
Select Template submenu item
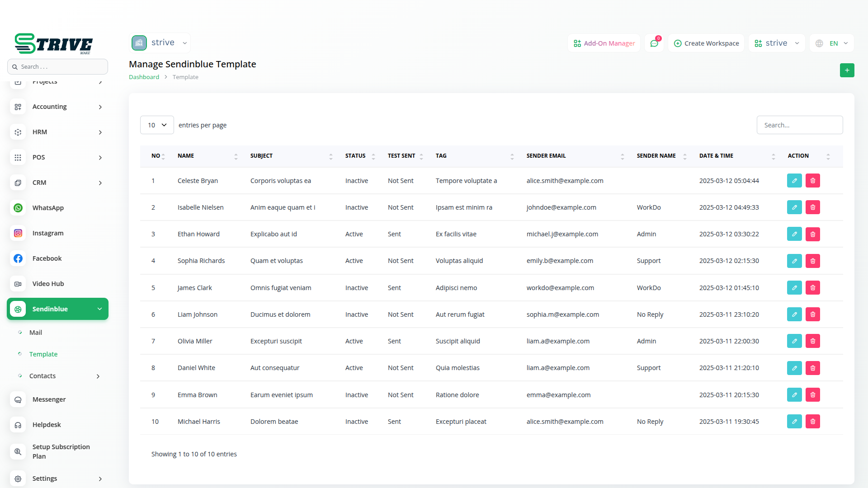click(43, 354)
